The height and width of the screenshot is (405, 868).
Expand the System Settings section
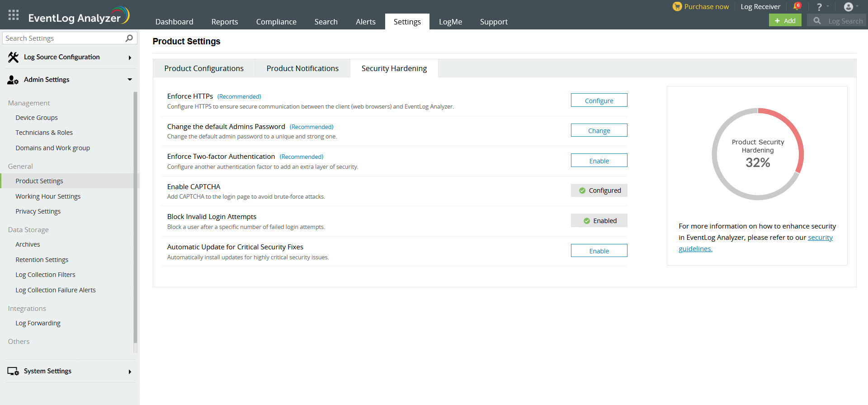pos(130,372)
